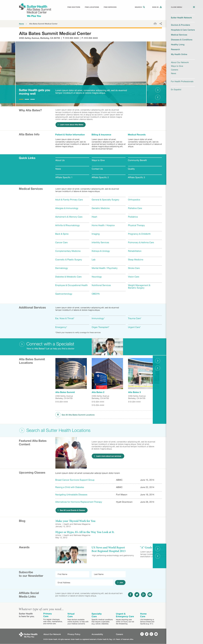The height and width of the screenshot is (644, 203).
Task: Open YouTube icon in Affiliate Social Media Links
Action: click(x=150, y=594)
